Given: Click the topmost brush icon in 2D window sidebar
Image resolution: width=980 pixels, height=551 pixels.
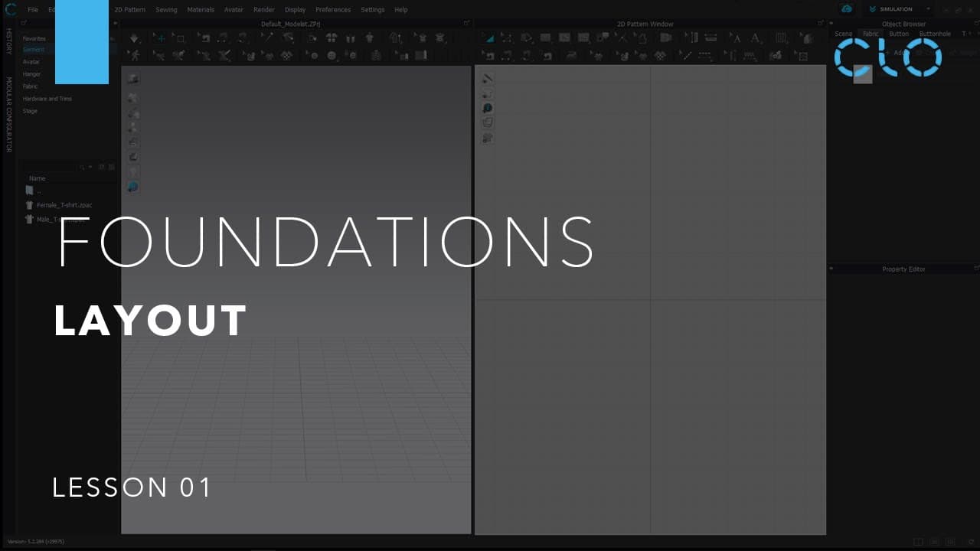Looking at the screenshot, I should (x=487, y=79).
